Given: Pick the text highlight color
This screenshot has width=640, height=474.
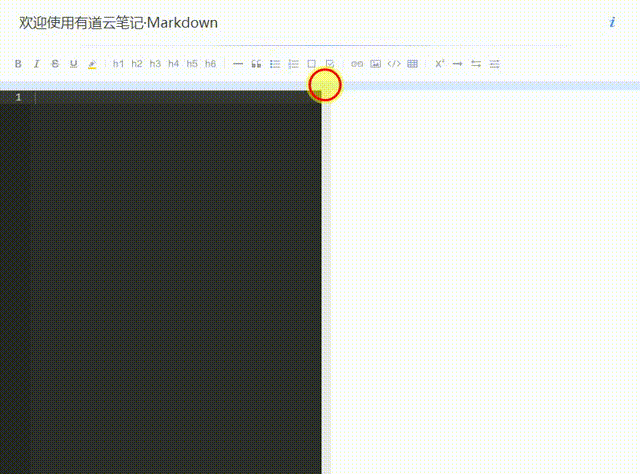Looking at the screenshot, I should coord(92,64).
